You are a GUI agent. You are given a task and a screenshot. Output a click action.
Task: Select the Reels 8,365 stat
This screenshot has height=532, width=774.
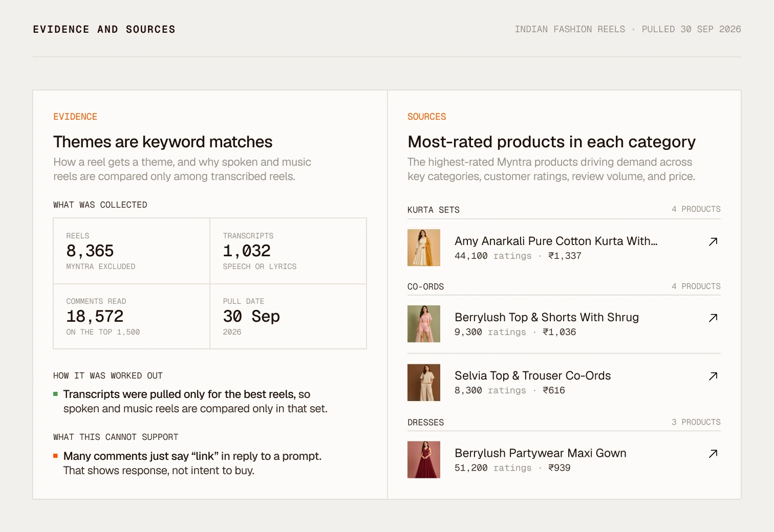tap(132, 251)
